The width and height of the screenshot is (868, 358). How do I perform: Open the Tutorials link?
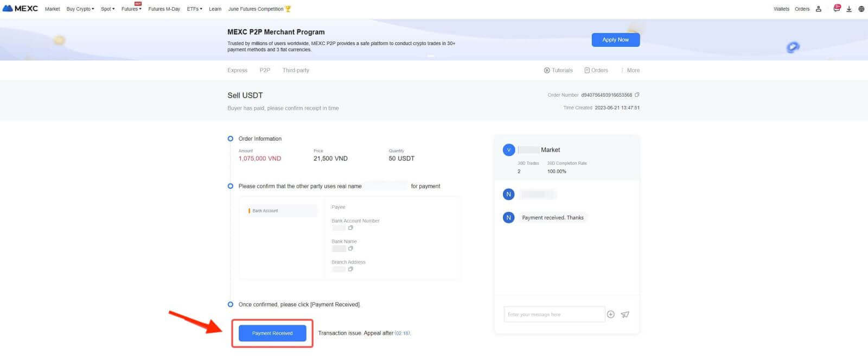click(x=558, y=70)
